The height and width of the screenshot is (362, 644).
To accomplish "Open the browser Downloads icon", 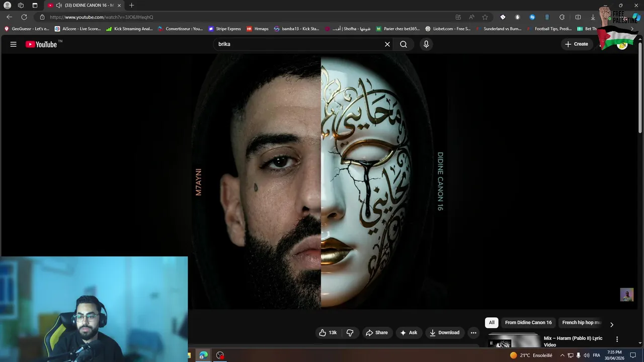I will pyautogui.click(x=593, y=17).
